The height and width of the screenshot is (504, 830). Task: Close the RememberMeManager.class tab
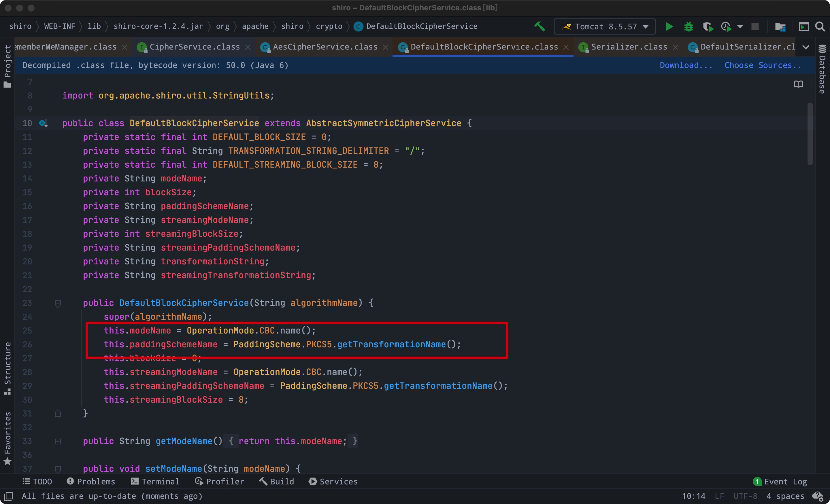(x=124, y=47)
